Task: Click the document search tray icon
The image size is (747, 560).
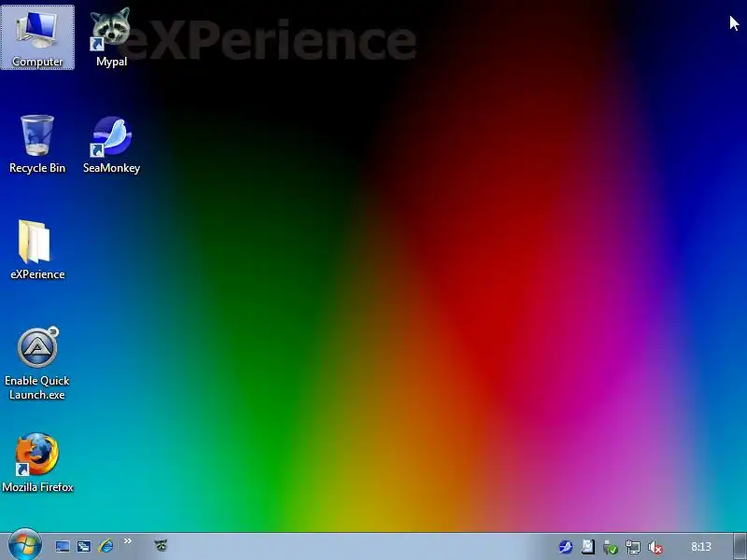Action: tap(588, 547)
